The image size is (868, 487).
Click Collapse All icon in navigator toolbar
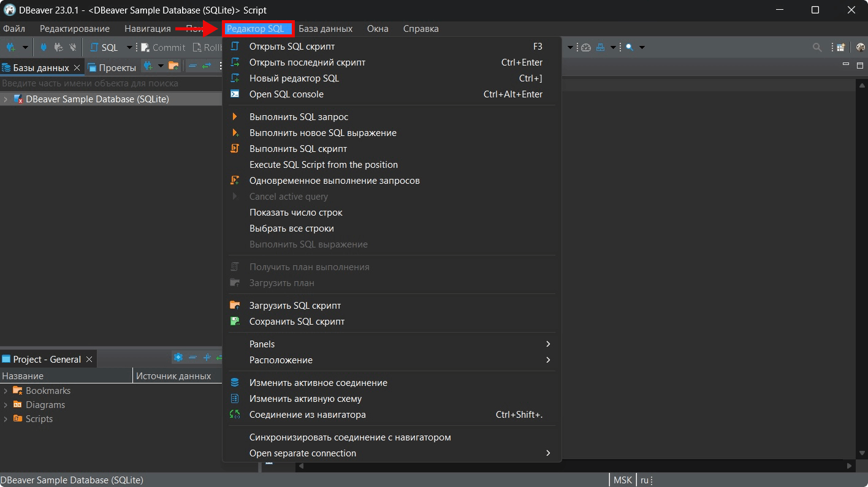[192, 66]
